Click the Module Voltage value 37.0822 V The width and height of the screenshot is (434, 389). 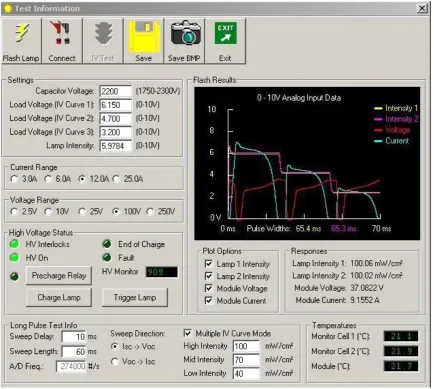click(367, 288)
